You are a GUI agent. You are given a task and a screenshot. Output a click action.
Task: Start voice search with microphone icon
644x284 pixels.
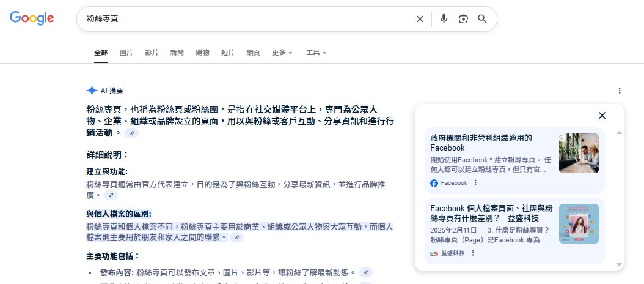coord(444,19)
